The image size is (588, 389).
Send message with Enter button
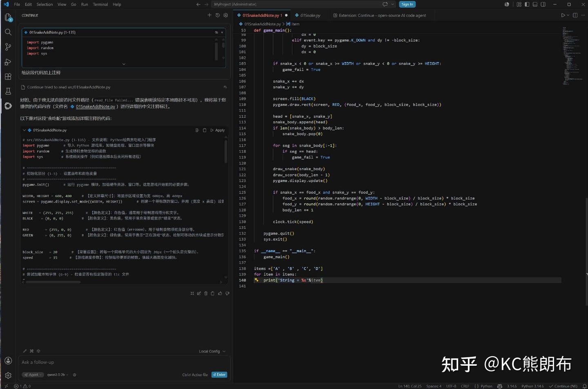click(219, 375)
